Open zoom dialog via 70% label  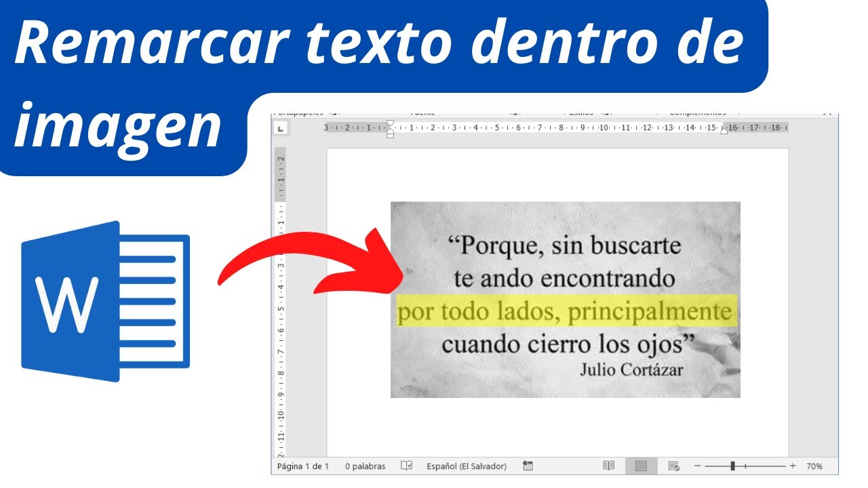click(814, 466)
